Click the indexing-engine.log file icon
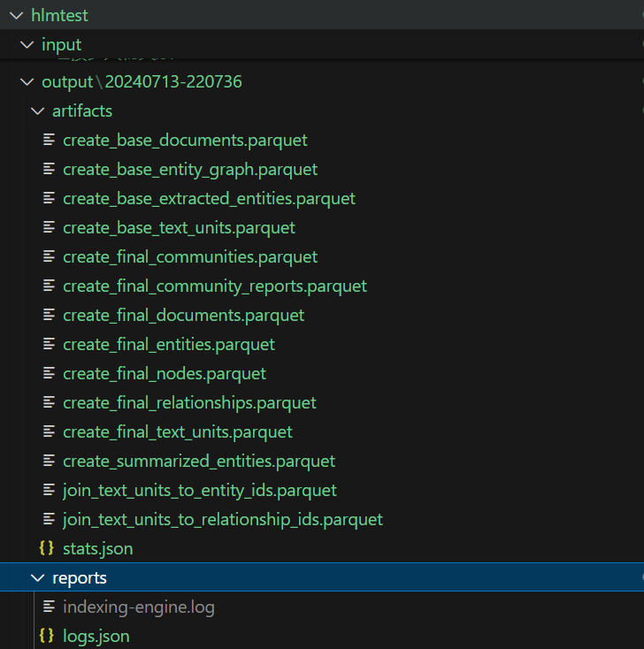This screenshot has width=644, height=649. pyautogui.click(x=49, y=607)
